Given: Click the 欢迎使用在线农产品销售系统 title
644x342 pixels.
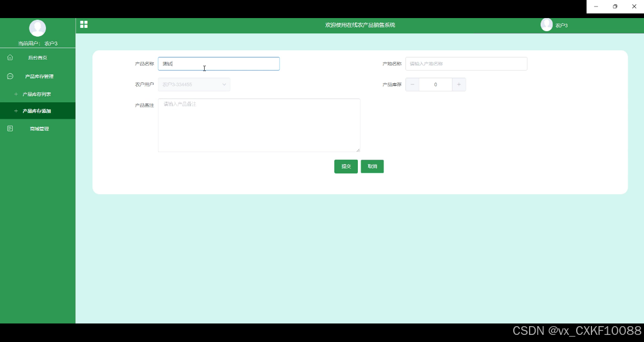Looking at the screenshot, I should tap(360, 25).
